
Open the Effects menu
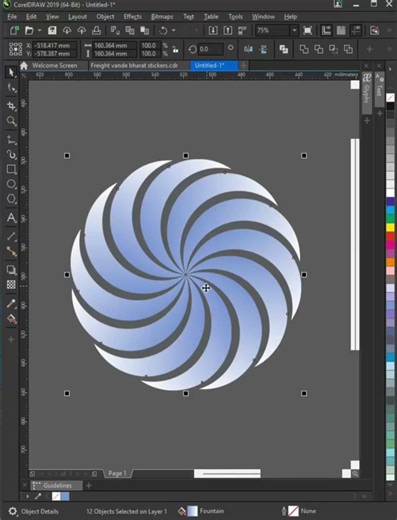click(132, 17)
